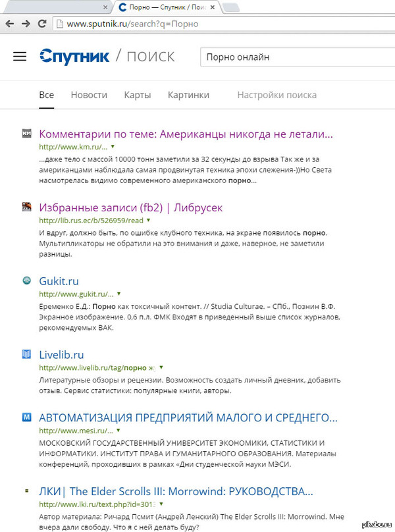Click the mesi.ru snippet text

[x=188, y=453]
